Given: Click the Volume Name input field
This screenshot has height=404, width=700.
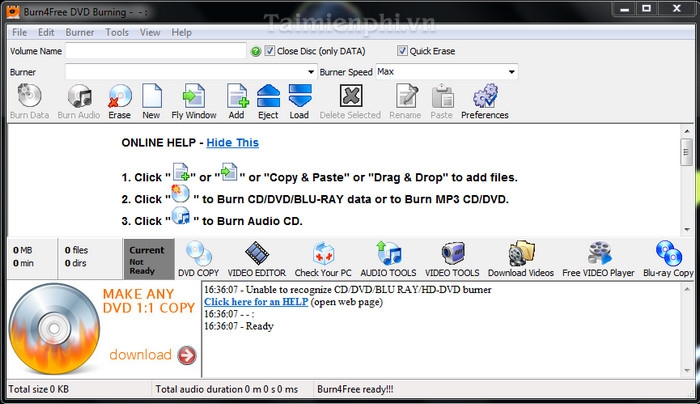Looking at the screenshot, I should [156, 50].
